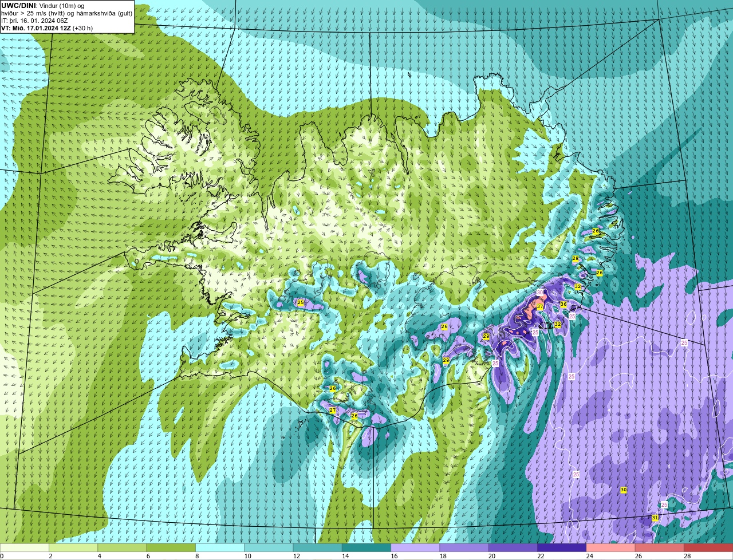Select the legend tick number 2
The height and width of the screenshot is (560, 733).
click(x=50, y=556)
